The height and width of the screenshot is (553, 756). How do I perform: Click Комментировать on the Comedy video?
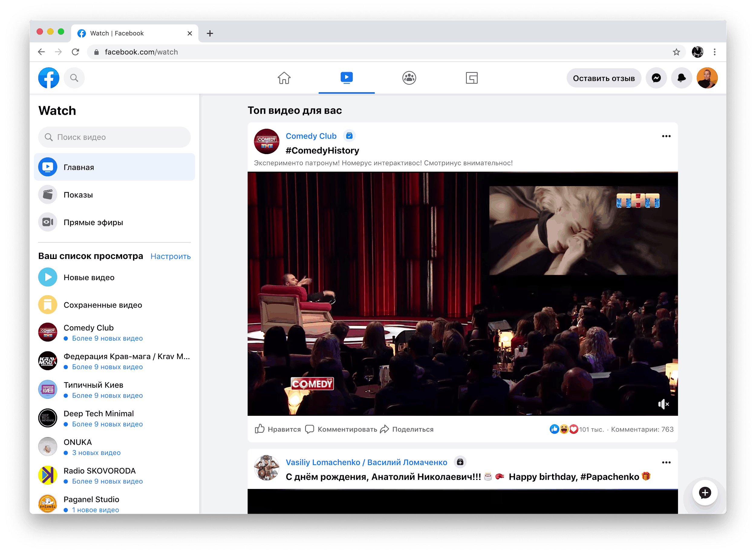341,429
